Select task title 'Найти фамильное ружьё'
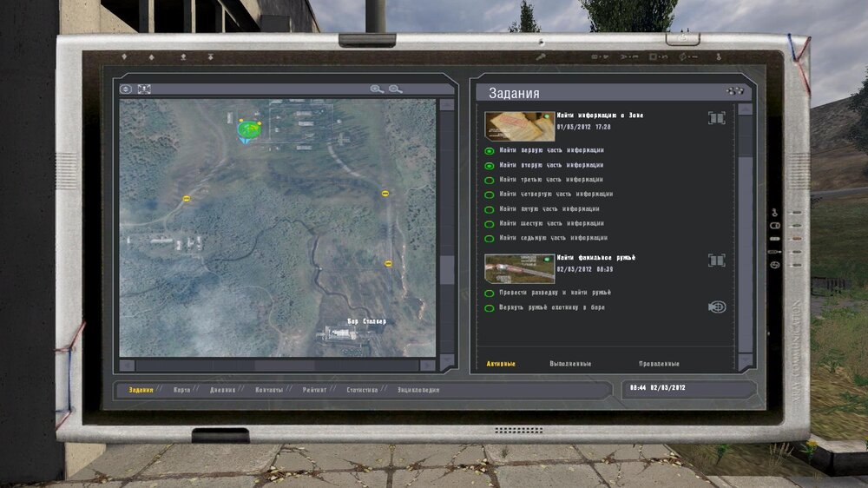Image resolution: width=868 pixels, height=488 pixels. pyautogui.click(x=595, y=258)
